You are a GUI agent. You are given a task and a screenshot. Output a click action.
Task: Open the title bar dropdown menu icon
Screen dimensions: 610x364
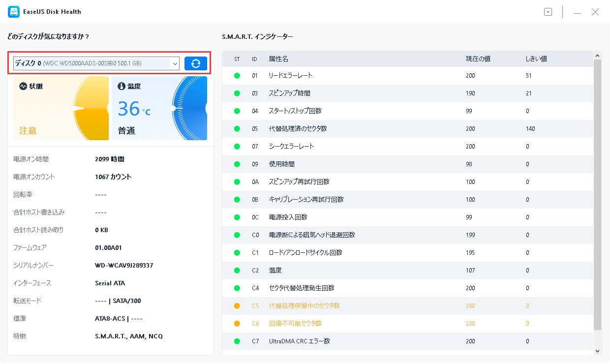tap(548, 12)
